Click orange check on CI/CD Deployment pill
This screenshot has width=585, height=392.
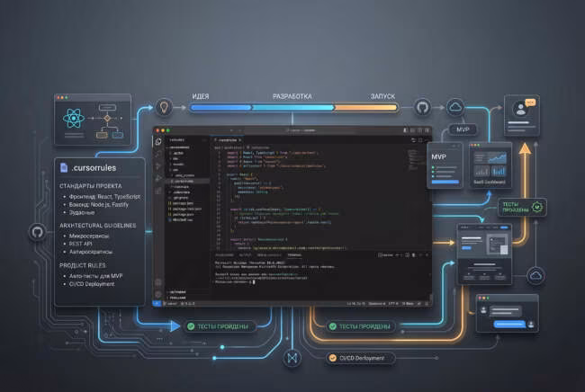[332, 358]
